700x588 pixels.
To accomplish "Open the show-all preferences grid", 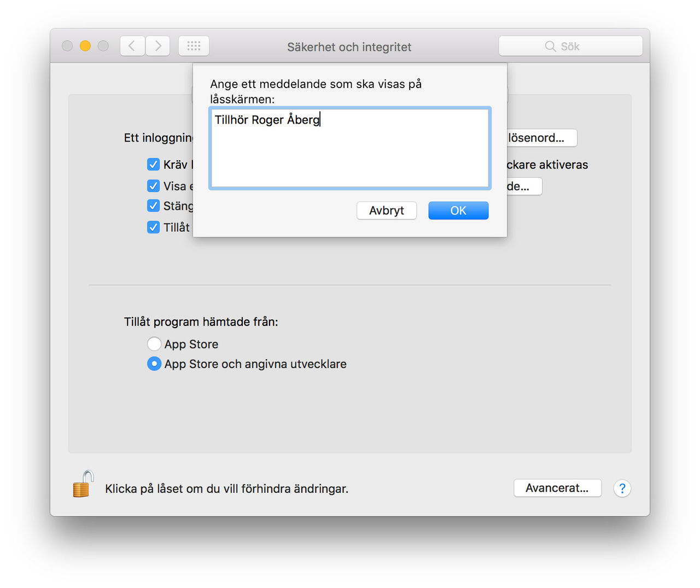I will (194, 46).
